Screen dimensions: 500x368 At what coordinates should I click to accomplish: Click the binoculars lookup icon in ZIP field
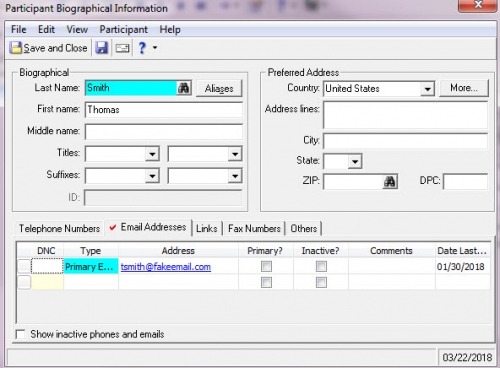coord(390,182)
